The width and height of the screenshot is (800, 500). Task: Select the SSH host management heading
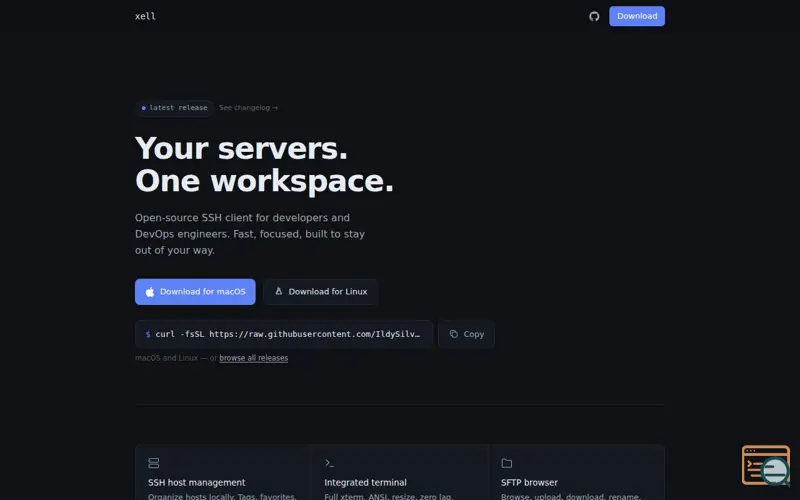click(196, 483)
